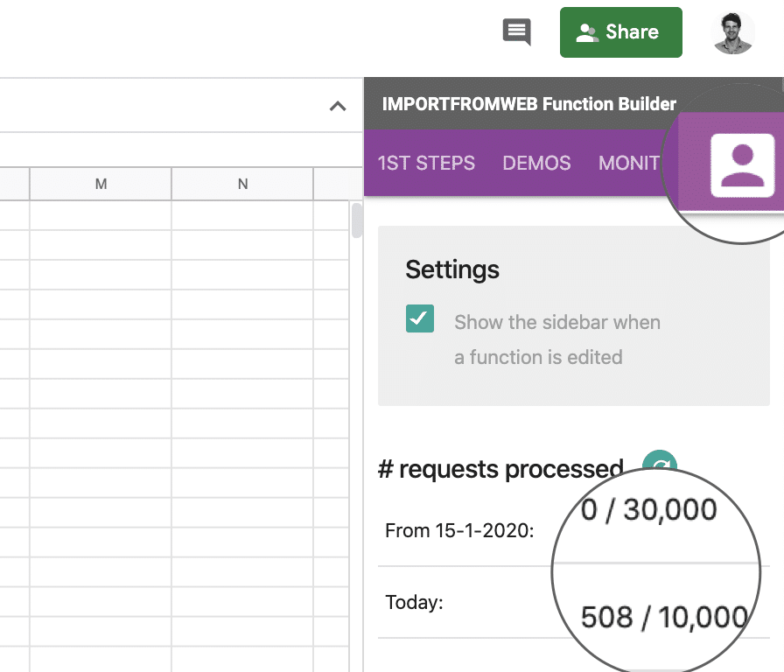Click the spreadsheet vertical scrollbar thumb

click(356, 220)
